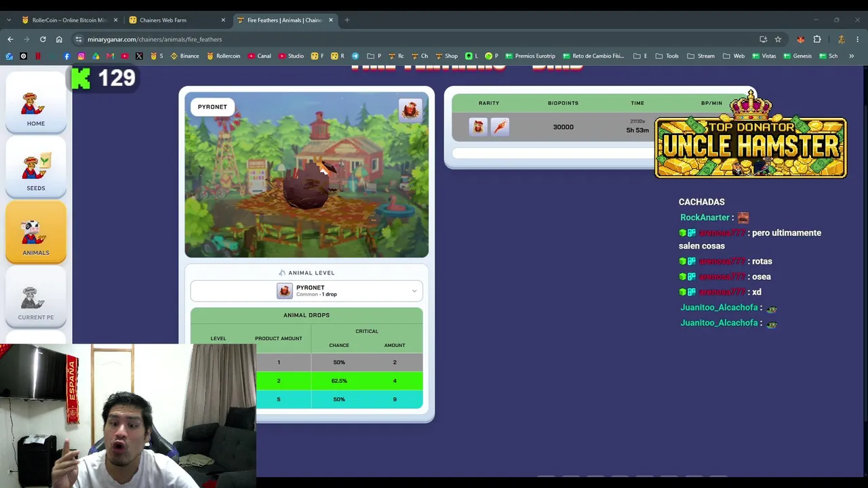Open the Gmail bookmark
Image resolution: width=868 pixels, height=488 pixels.
[x=110, y=56]
